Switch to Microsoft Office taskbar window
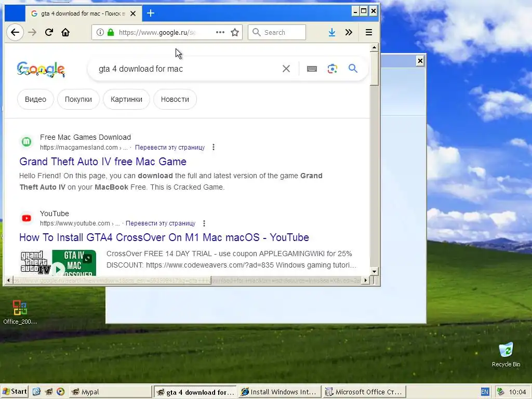Viewport: 532px width, 399px height. [364, 392]
